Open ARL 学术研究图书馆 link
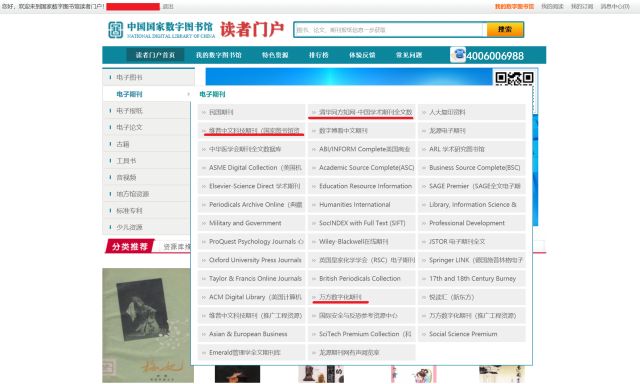 457,149
